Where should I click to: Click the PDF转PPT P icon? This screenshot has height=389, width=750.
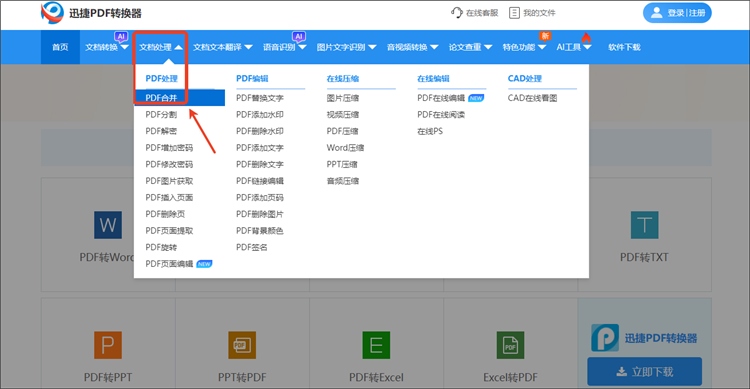(108, 345)
